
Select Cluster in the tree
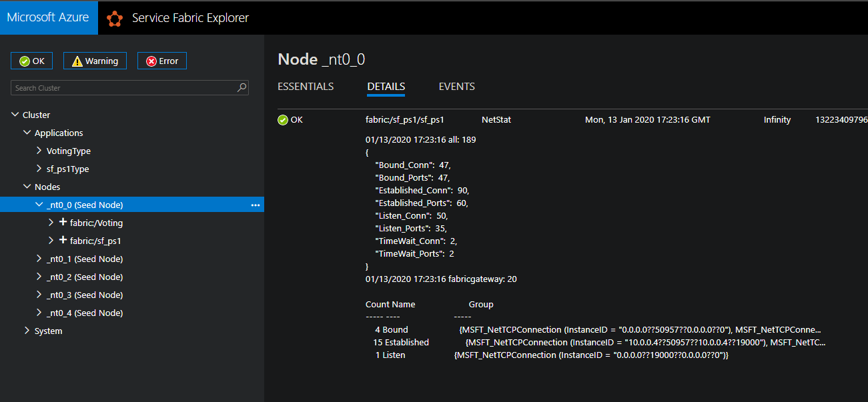[37, 115]
